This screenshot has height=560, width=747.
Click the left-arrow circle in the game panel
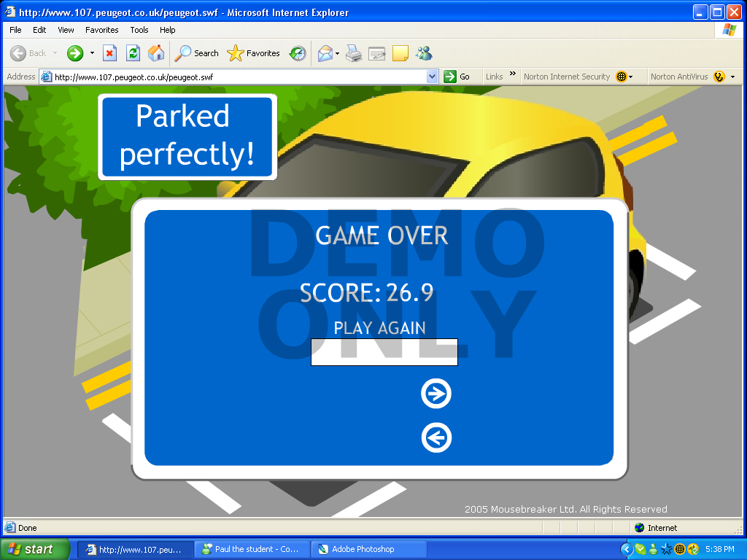pyautogui.click(x=436, y=437)
